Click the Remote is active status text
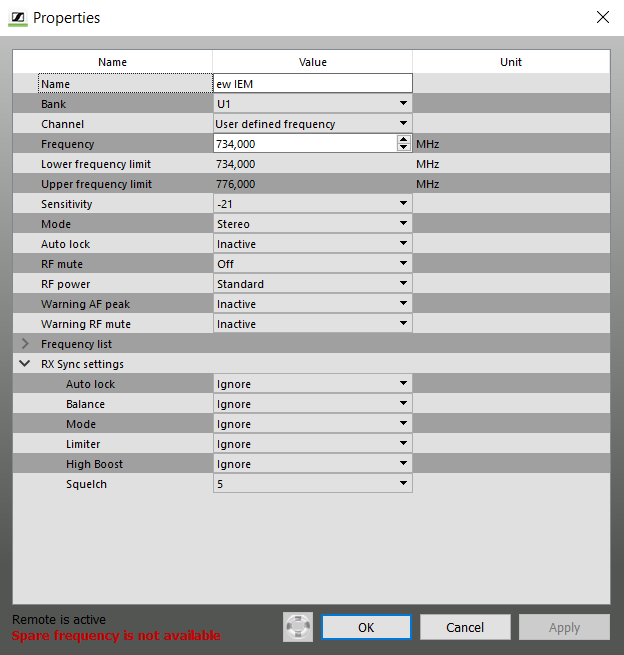Viewport: 624px width, 655px height. click(x=59, y=619)
